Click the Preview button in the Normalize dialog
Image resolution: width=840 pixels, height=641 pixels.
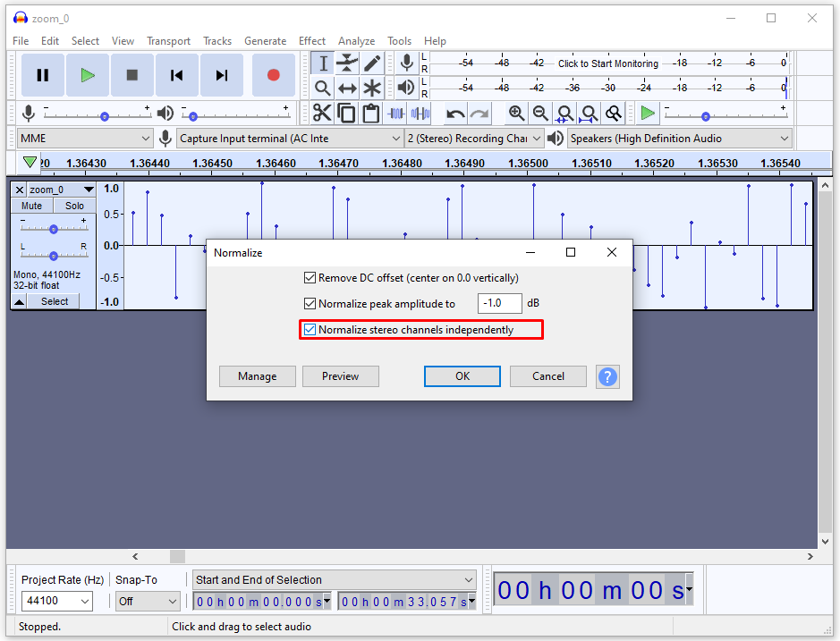341,375
